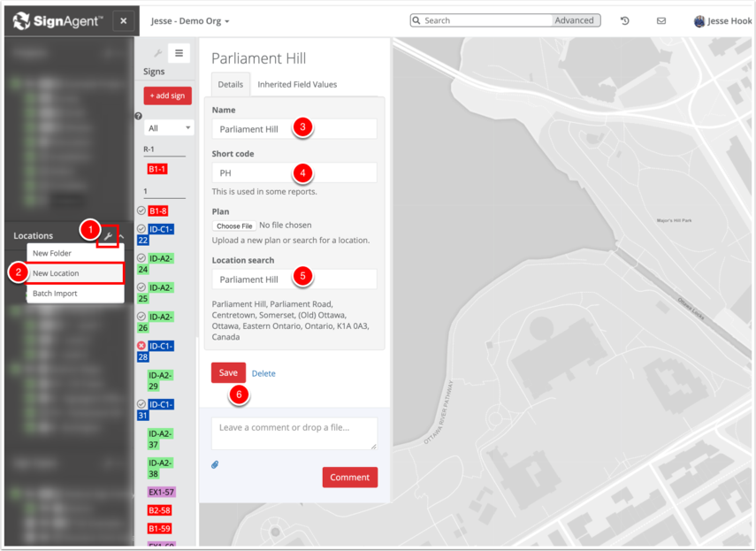
Task: Toggle the check circle beside ID-A2-26
Action: (x=141, y=317)
